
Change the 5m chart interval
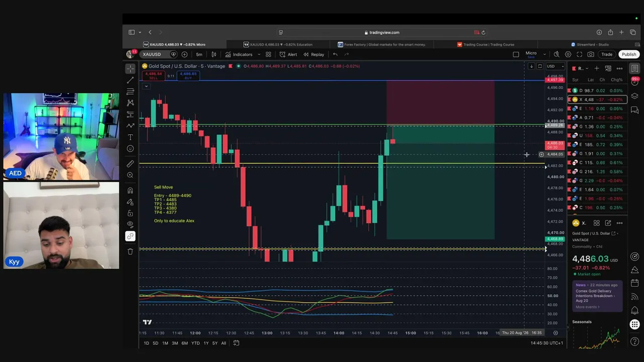pyautogui.click(x=199, y=54)
